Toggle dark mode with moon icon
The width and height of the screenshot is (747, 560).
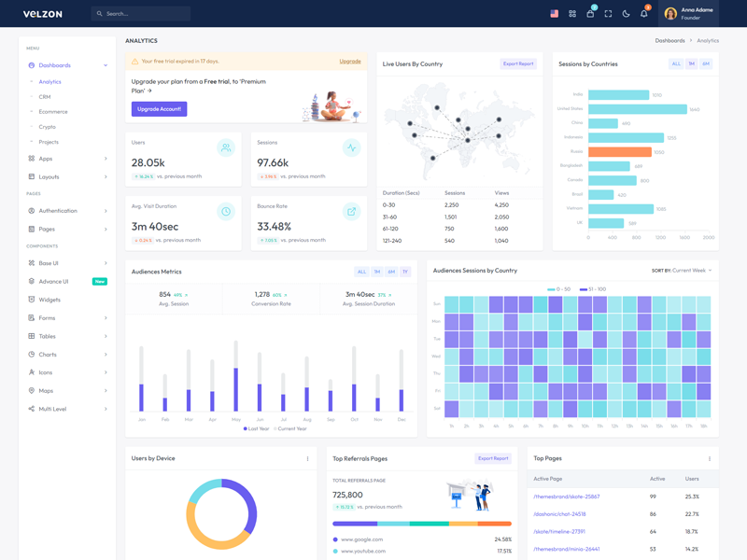(626, 14)
